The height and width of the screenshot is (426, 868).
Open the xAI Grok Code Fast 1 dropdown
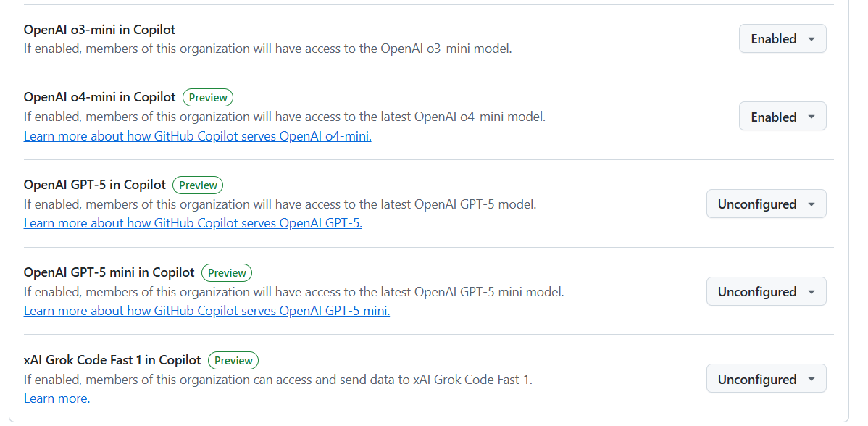pos(766,379)
